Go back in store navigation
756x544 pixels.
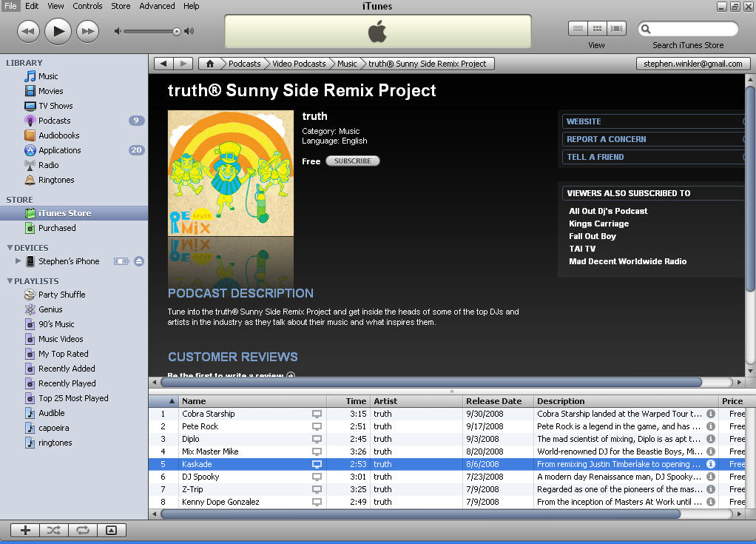(x=163, y=64)
